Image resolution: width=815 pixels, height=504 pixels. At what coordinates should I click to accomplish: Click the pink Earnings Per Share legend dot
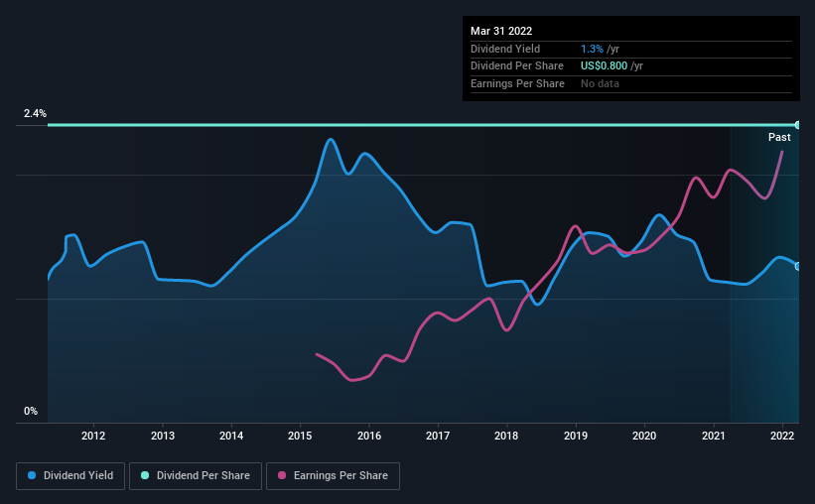point(282,475)
